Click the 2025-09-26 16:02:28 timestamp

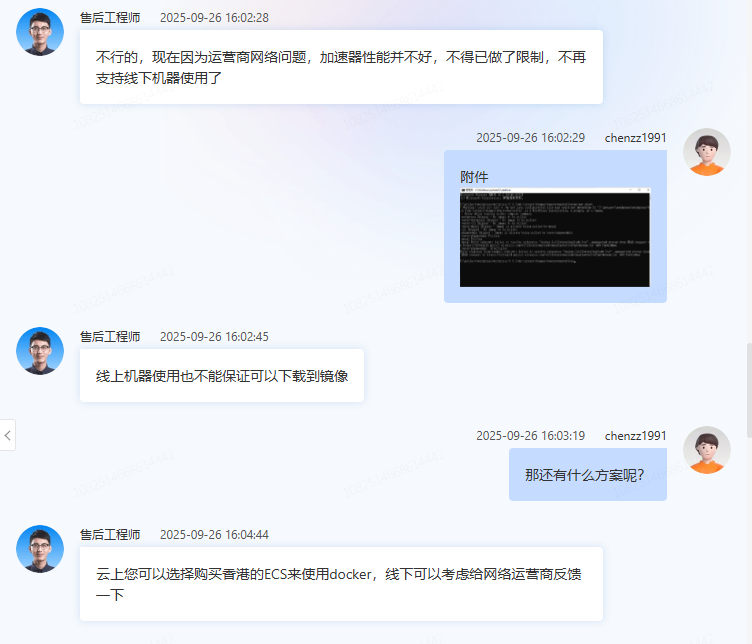(x=214, y=18)
